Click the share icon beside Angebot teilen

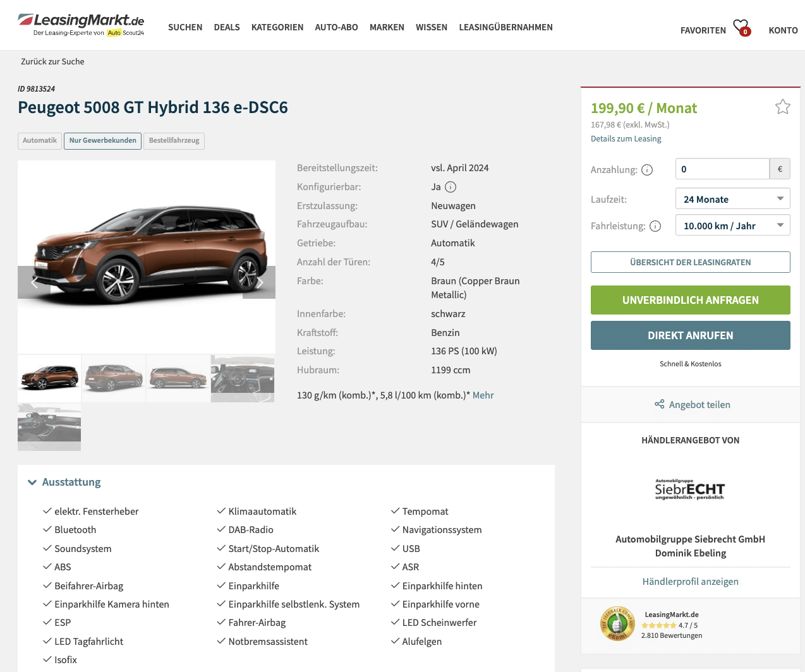click(x=660, y=404)
